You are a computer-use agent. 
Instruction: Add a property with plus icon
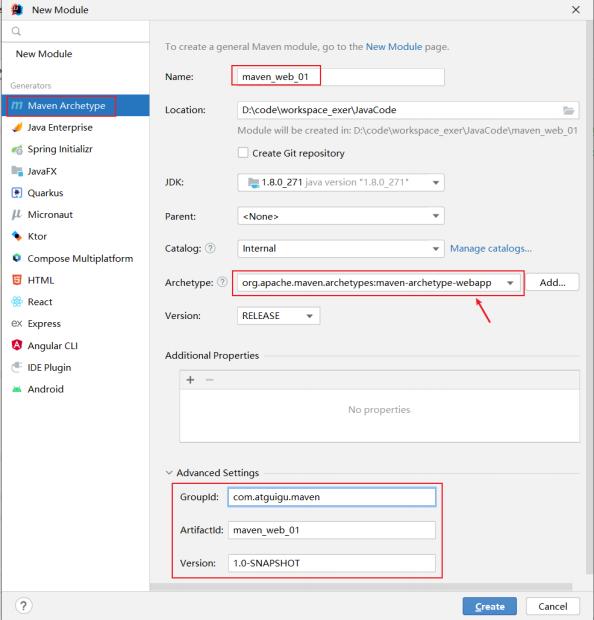point(190,380)
